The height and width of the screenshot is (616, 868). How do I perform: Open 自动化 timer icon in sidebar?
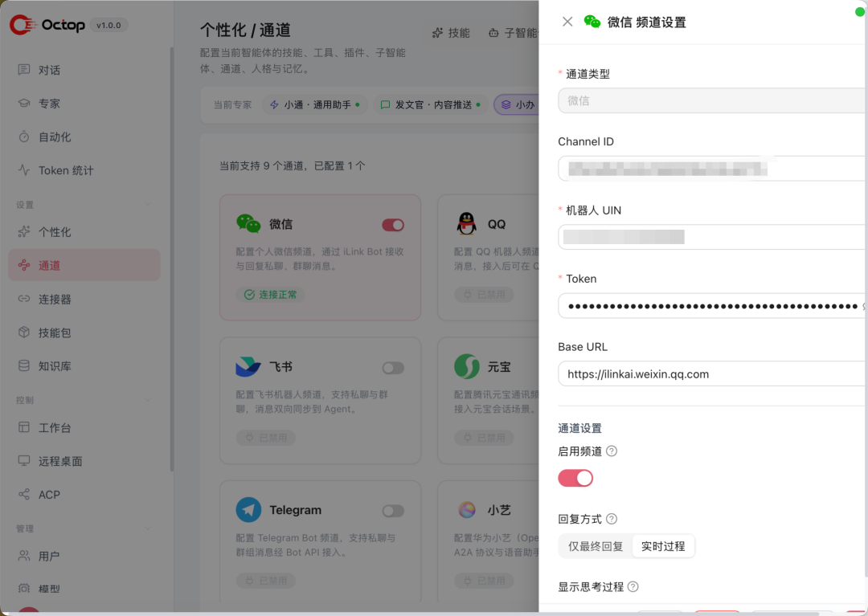(x=24, y=137)
